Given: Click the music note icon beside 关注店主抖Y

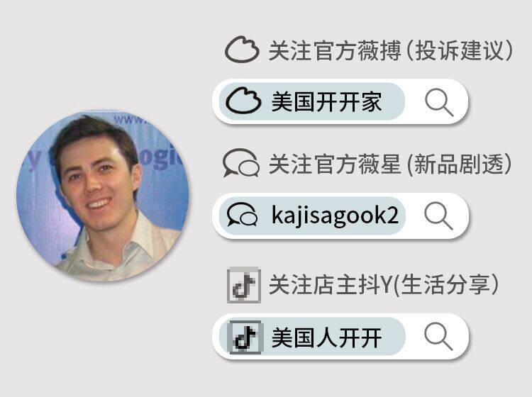Looking at the screenshot, I should [x=244, y=285].
